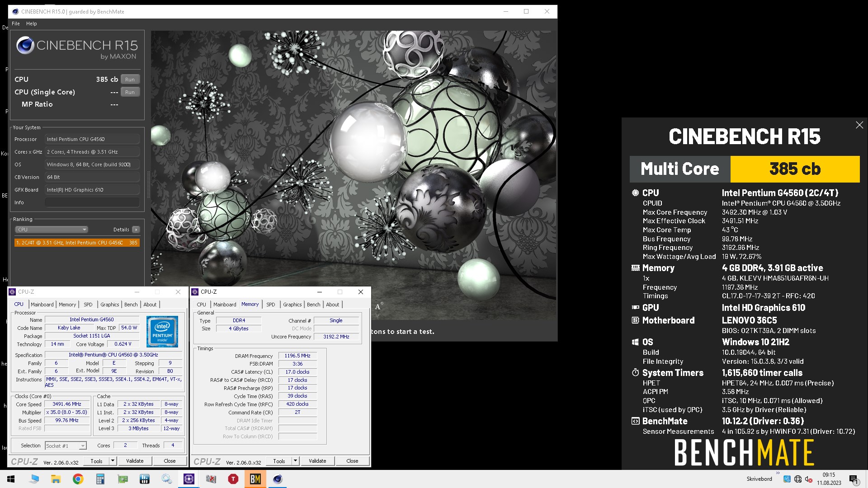Image resolution: width=868 pixels, height=488 pixels.
Task: Open This PC from the taskbar
Action: 34,479
